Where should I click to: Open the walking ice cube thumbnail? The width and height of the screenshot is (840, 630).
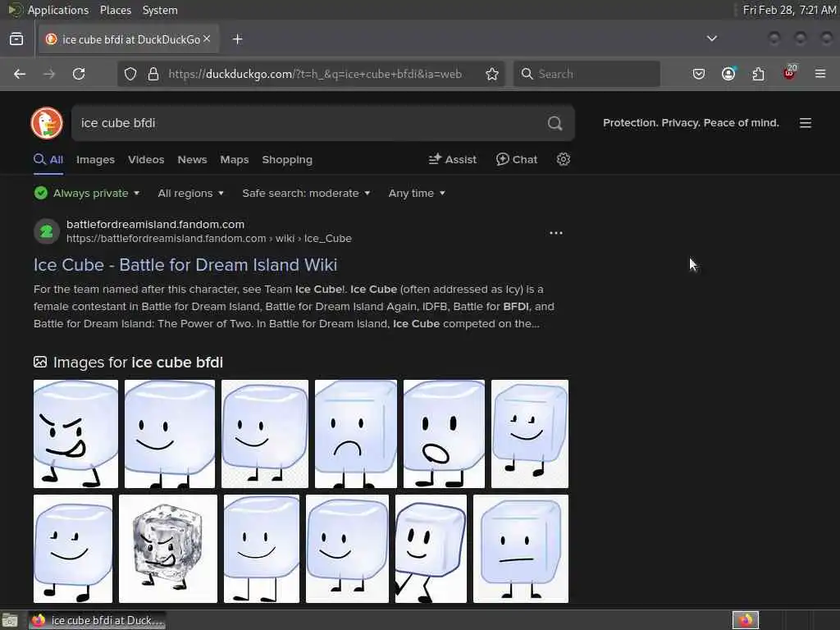tap(431, 549)
